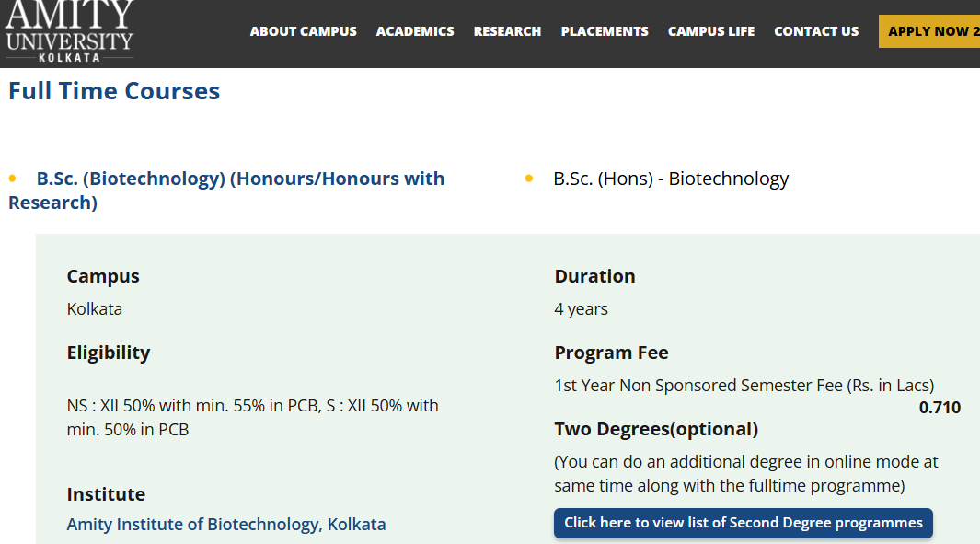Click the Program Fee heading
Image resolution: width=980 pixels, height=544 pixels.
click(611, 353)
